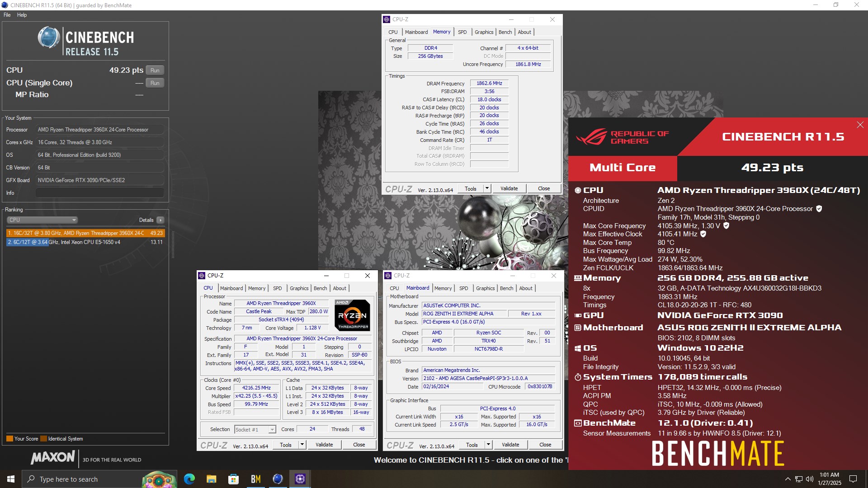
Task: Click the ROG Republic of Gamers logo
Action: point(622,137)
